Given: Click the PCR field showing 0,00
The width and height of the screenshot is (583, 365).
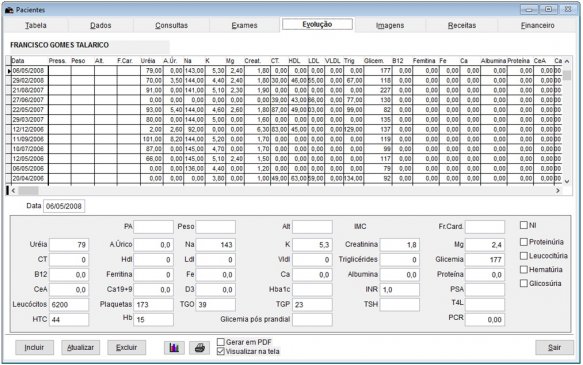Looking at the screenshot, I should [485, 320].
